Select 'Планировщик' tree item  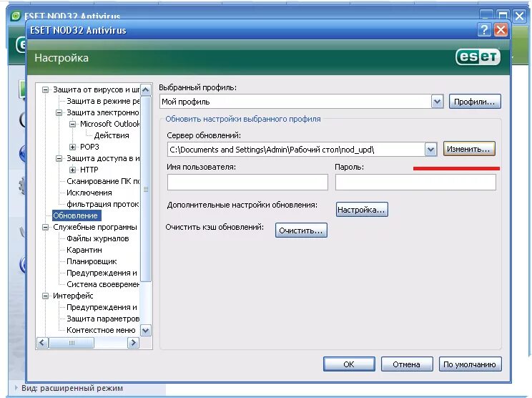[x=92, y=261]
